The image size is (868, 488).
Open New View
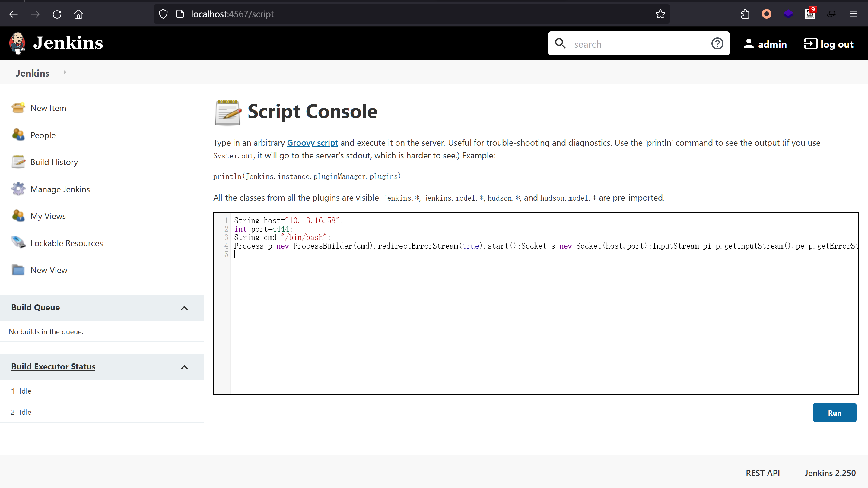(x=49, y=270)
